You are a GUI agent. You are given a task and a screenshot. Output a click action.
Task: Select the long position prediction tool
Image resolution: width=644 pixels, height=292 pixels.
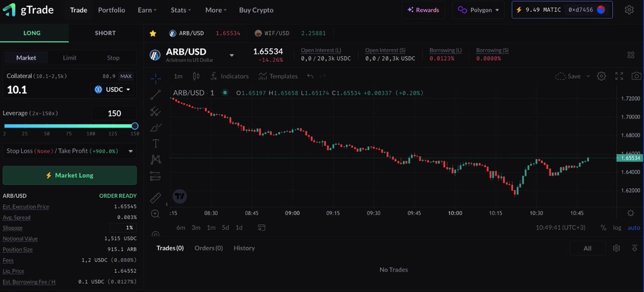point(156,175)
